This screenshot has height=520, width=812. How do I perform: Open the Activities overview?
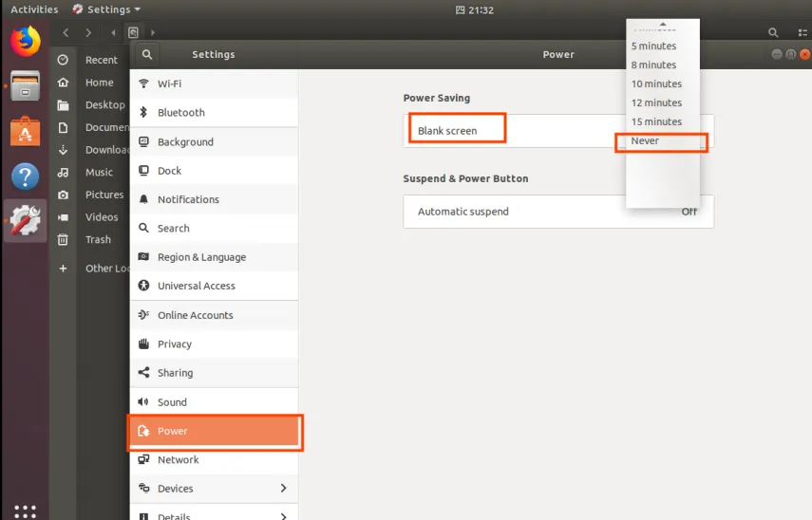coord(34,9)
